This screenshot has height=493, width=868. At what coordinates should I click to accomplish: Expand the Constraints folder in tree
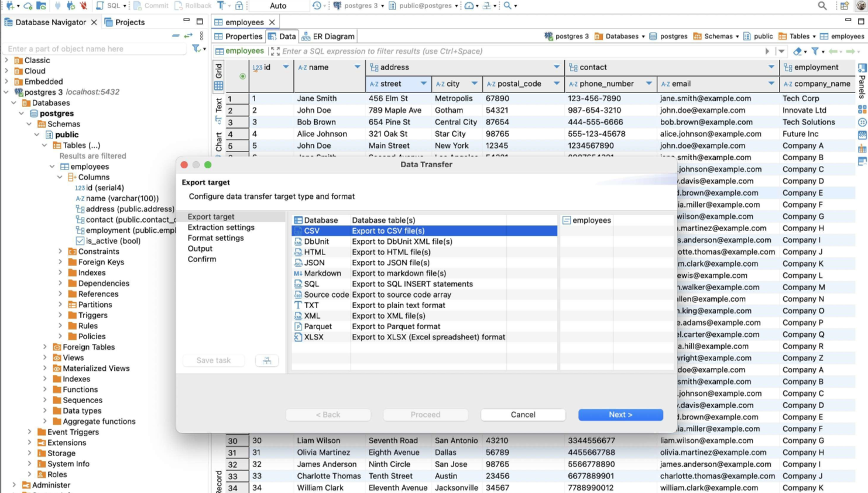(x=60, y=251)
